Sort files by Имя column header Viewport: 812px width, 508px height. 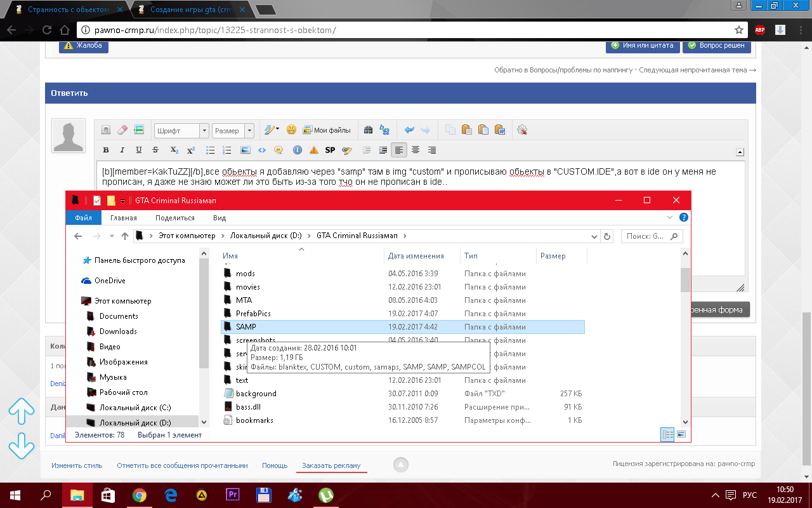302,256
